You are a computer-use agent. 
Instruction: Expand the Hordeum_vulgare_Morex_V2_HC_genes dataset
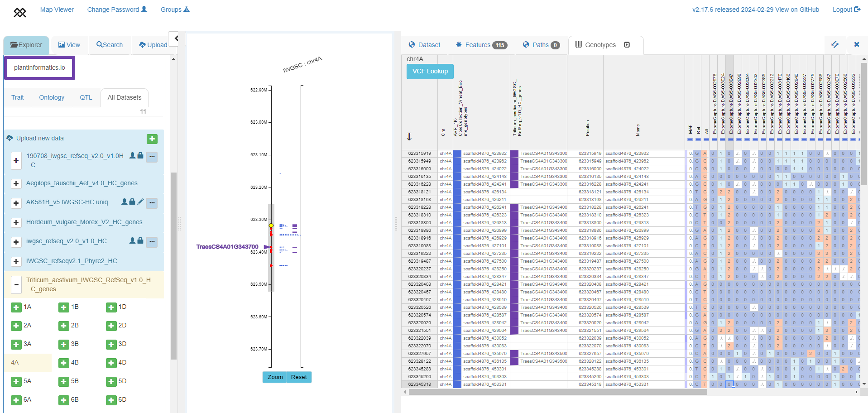click(x=16, y=222)
